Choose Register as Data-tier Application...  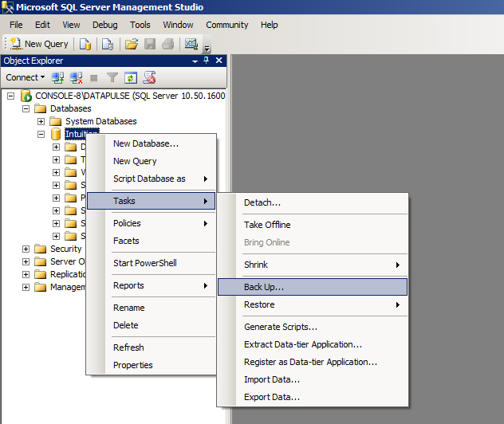(313, 362)
